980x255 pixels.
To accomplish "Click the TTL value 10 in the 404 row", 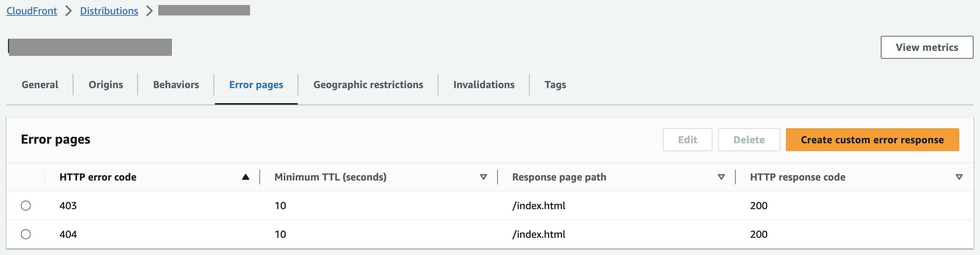I will click(x=280, y=234).
